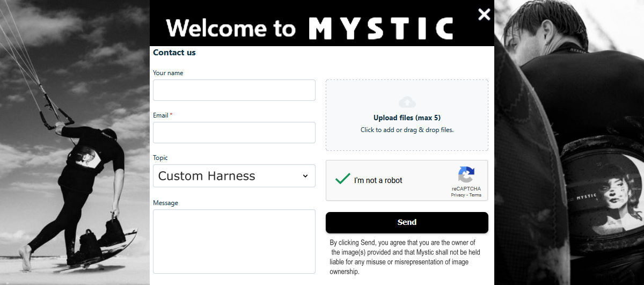Close the Mystic contact popup

tap(484, 14)
